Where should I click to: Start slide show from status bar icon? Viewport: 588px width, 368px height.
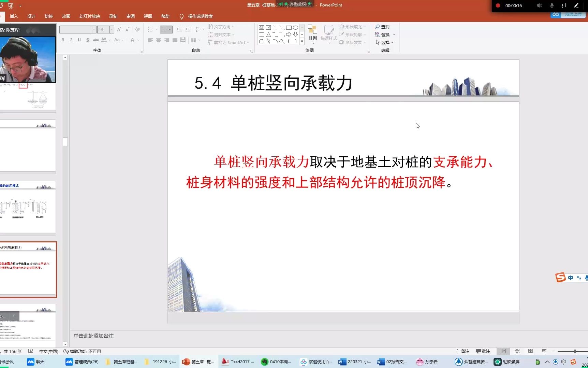[544, 351]
